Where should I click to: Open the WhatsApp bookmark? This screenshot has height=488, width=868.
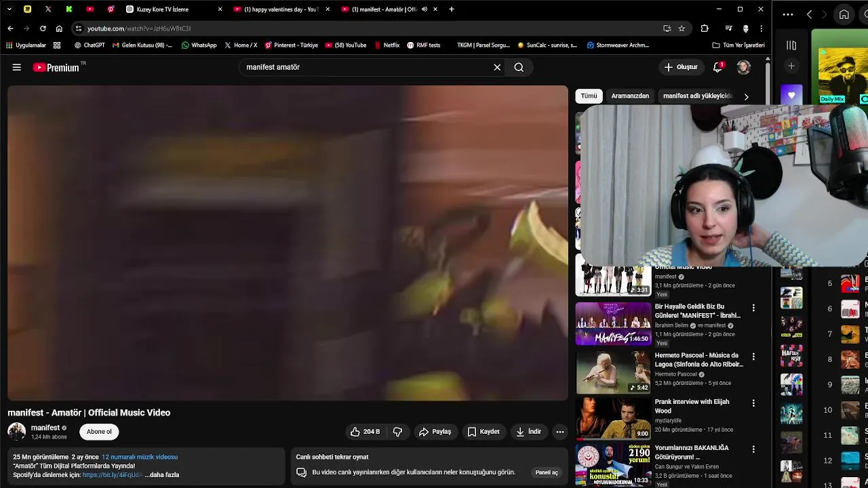(199, 45)
